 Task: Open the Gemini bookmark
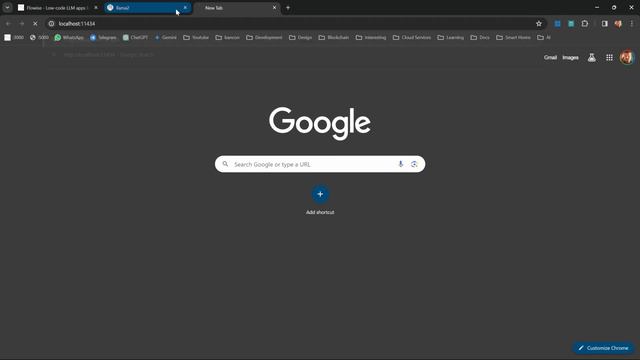(x=165, y=38)
